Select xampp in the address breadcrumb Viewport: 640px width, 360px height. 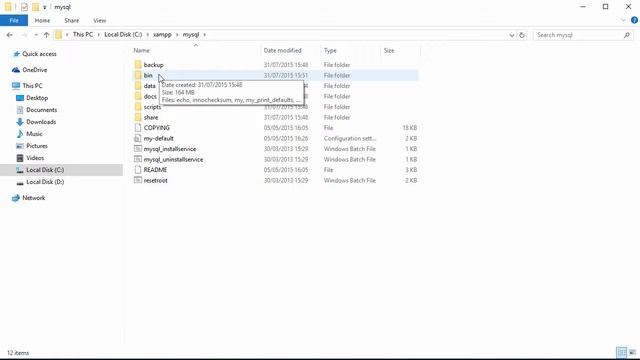point(162,35)
